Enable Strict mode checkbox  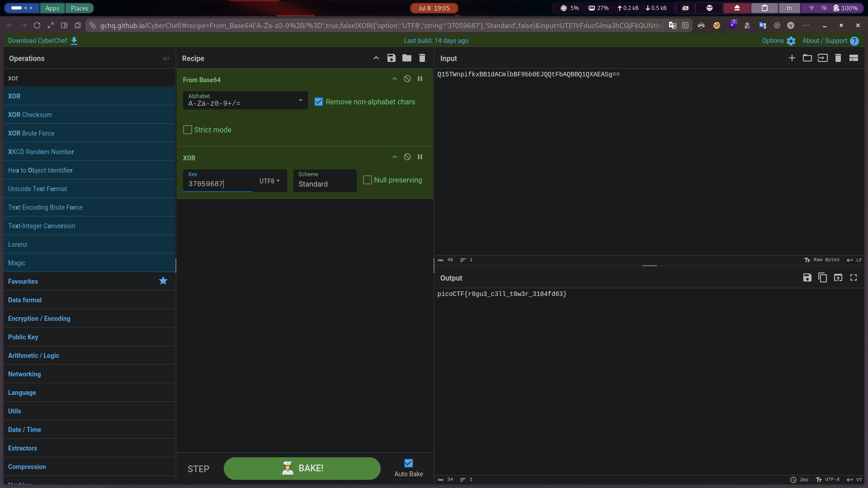[x=188, y=130]
